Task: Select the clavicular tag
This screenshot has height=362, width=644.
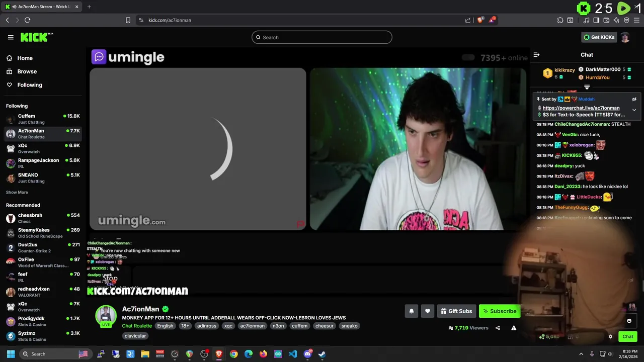Action: [135, 336]
